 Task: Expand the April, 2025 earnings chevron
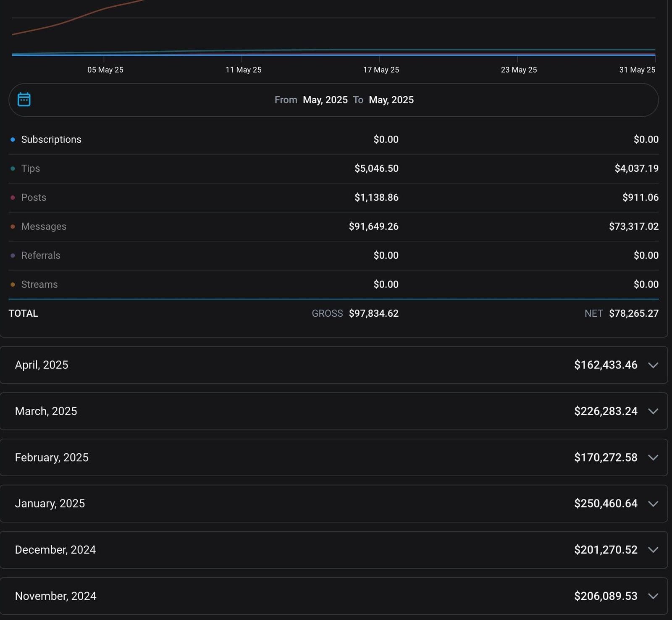coord(653,365)
